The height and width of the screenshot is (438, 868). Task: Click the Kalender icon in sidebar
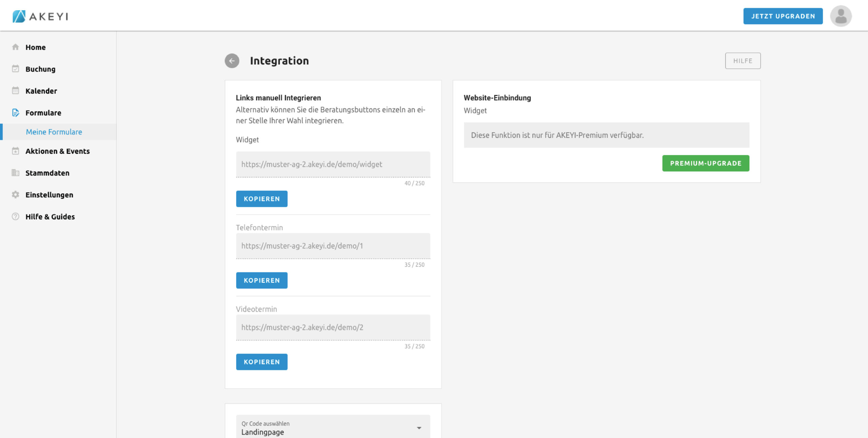16,91
